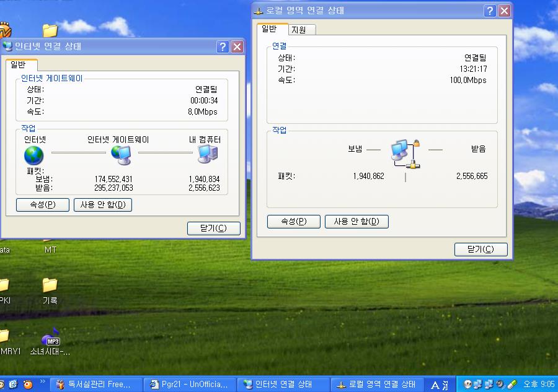Click the first round tray icon
Image resolution: width=558 pixels, height=392 pixels.
[467, 384]
